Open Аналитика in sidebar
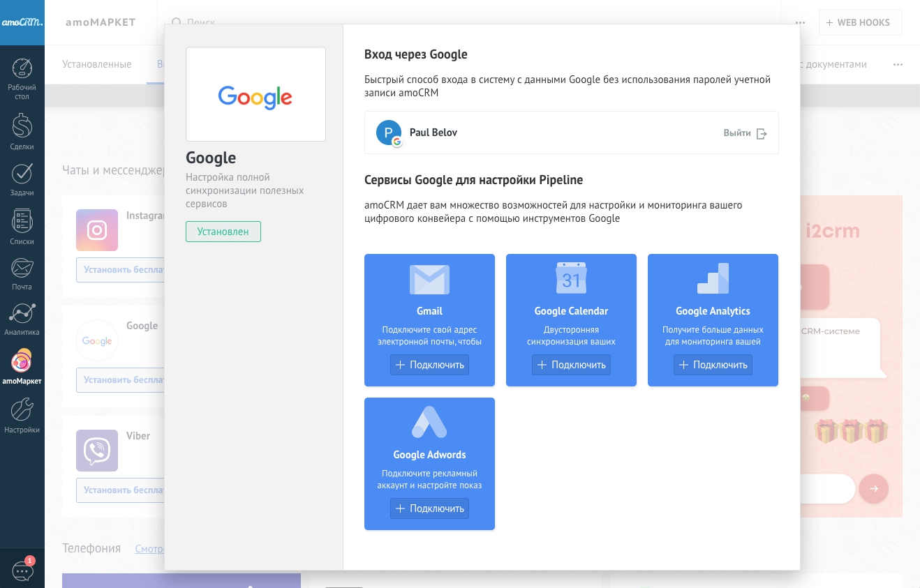 tap(22, 319)
